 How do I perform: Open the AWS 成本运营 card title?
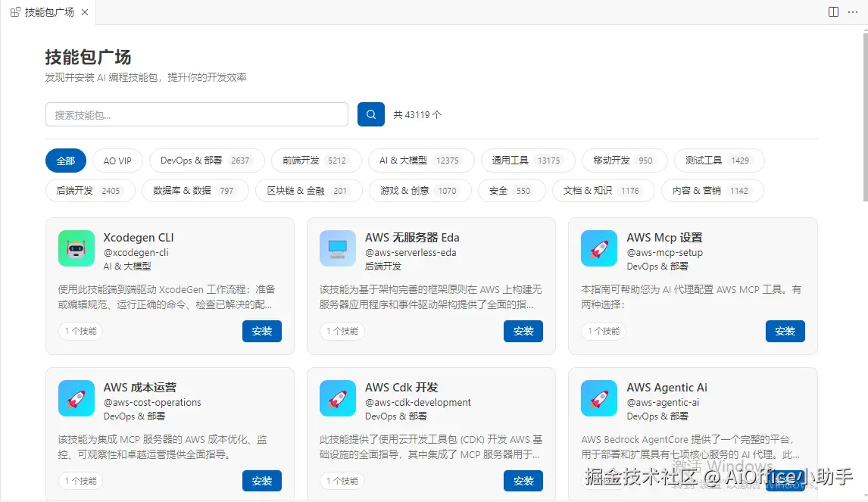140,388
